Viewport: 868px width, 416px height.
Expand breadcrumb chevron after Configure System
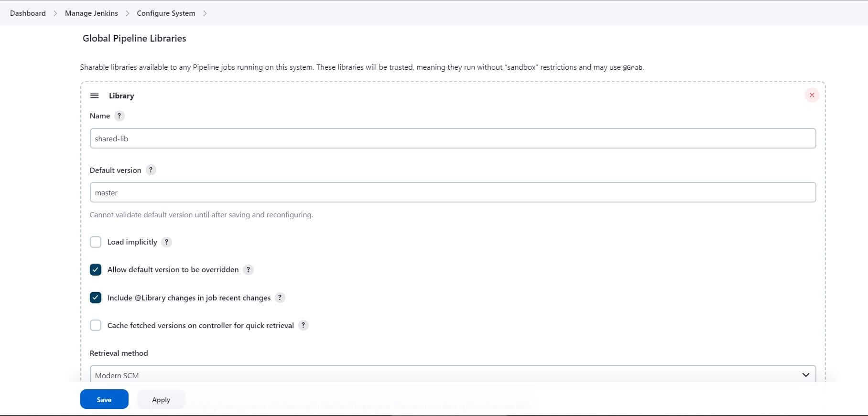point(205,13)
